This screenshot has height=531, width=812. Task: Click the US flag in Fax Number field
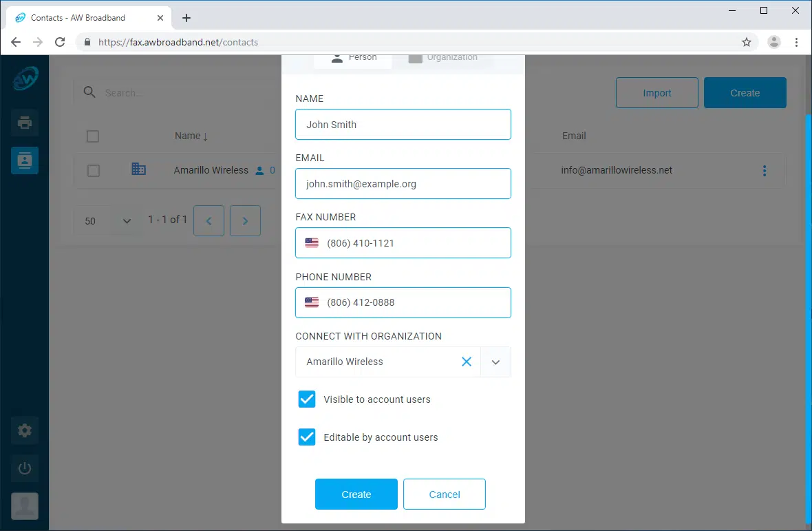pyautogui.click(x=312, y=242)
